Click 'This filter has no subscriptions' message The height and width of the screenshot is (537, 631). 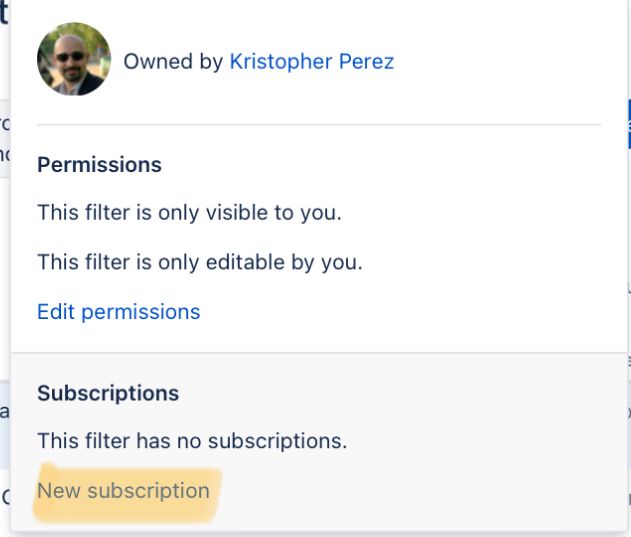pyautogui.click(x=192, y=441)
